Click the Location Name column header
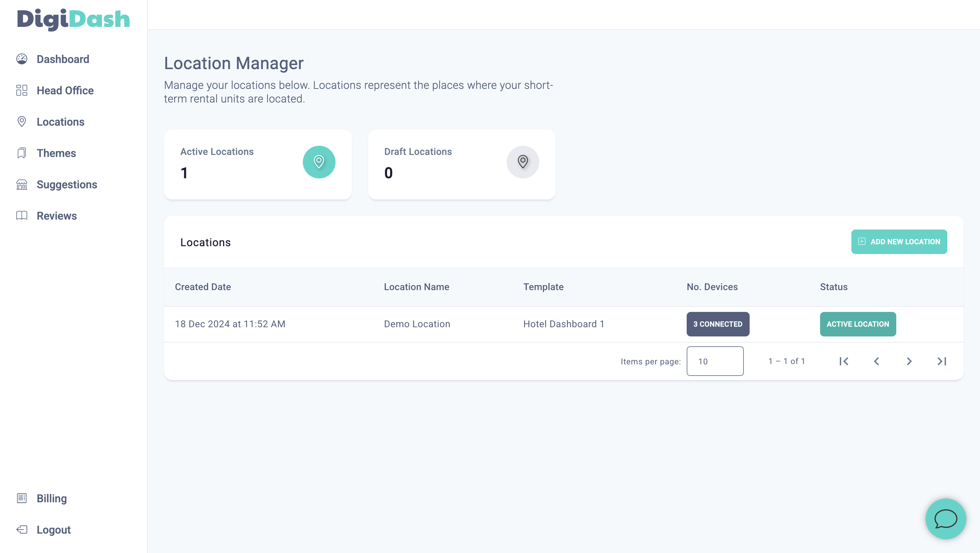The width and height of the screenshot is (980, 553). point(416,287)
